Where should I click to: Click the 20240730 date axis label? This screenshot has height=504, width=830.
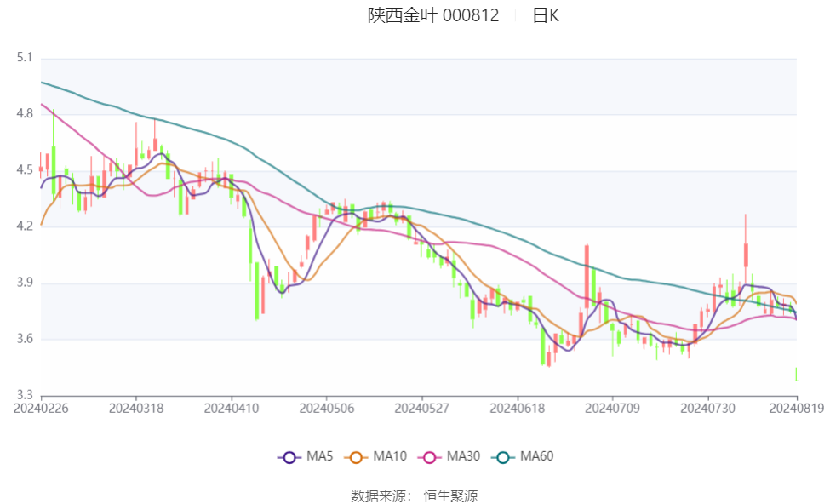(707, 409)
